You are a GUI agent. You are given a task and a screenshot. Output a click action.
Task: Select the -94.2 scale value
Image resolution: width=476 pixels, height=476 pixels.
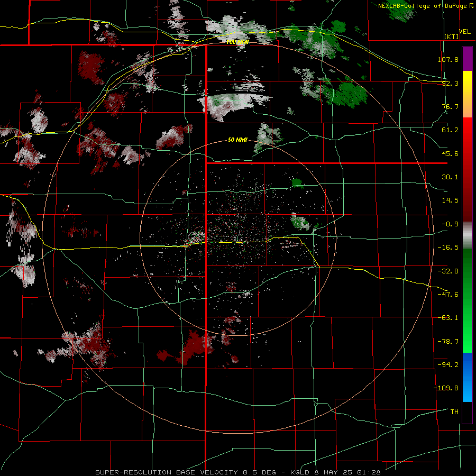click(x=448, y=364)
